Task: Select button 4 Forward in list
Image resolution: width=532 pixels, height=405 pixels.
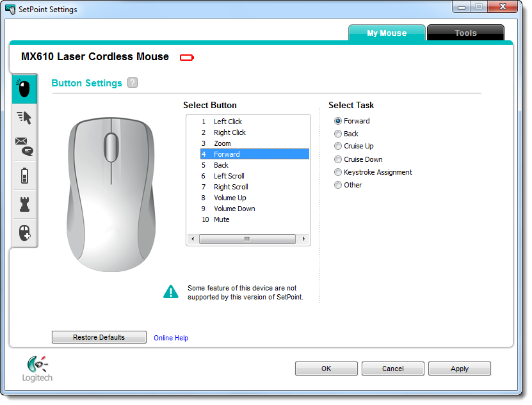Action: click(255, 154)
